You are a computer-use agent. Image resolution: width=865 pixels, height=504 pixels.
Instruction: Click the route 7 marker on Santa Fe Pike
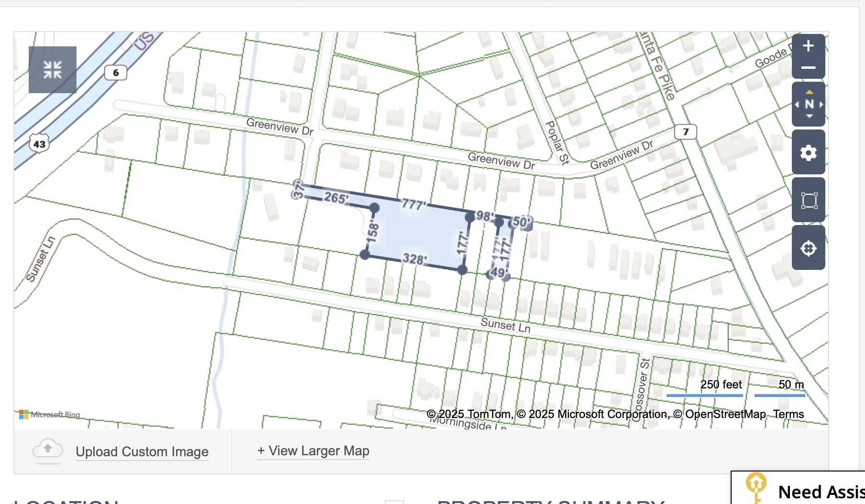point(686,132)
